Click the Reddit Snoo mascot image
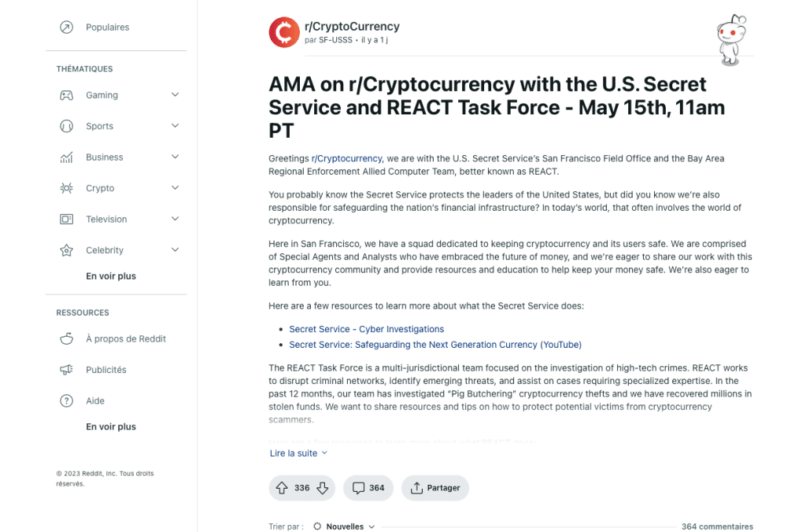This screenshot has height=532, width=806. tap(731, 40)
